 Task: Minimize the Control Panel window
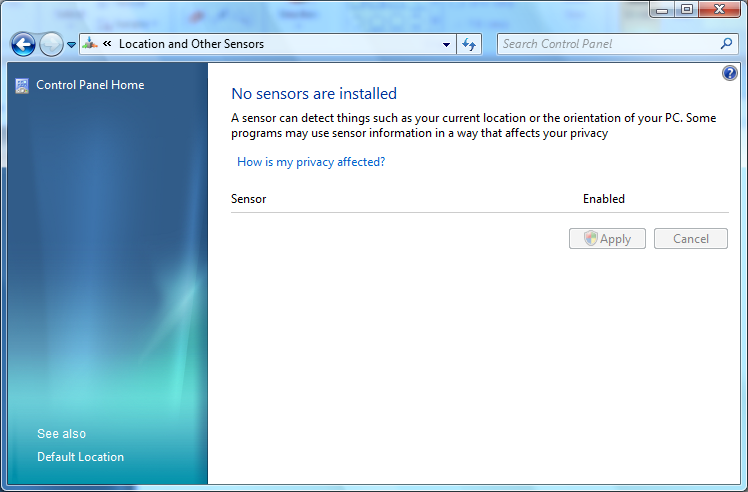pos(662,10)
